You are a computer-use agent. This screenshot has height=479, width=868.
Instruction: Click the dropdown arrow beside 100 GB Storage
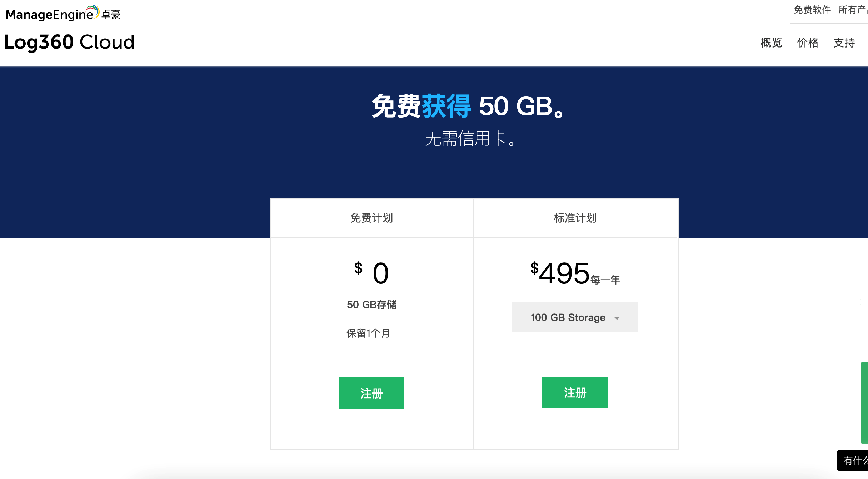[x=617, y=318]
